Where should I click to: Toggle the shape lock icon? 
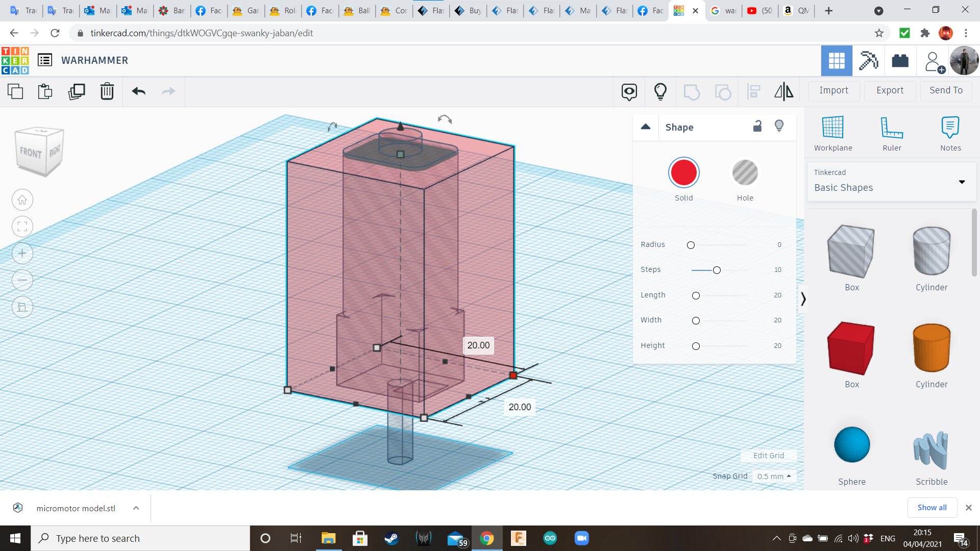pos(757,127)
